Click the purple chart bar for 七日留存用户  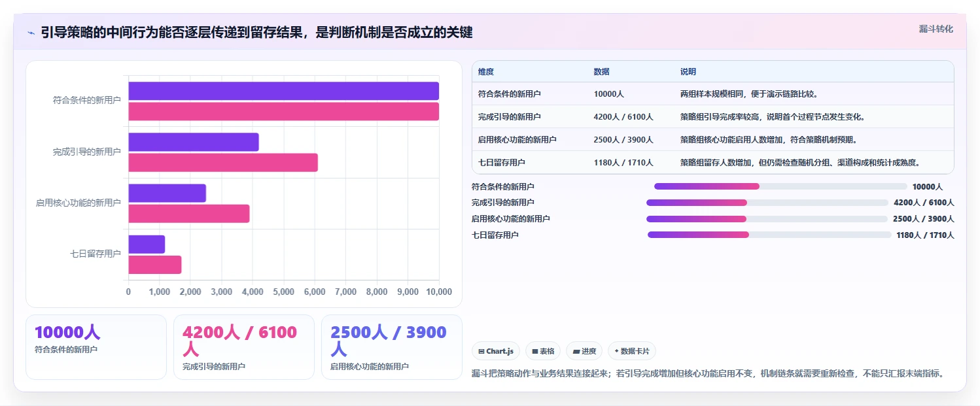click(x=147, y=244)
